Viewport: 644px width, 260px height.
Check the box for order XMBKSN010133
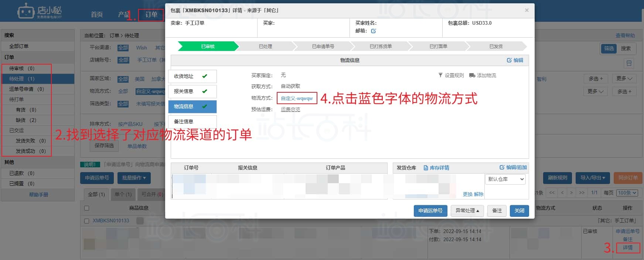[87, 221]
